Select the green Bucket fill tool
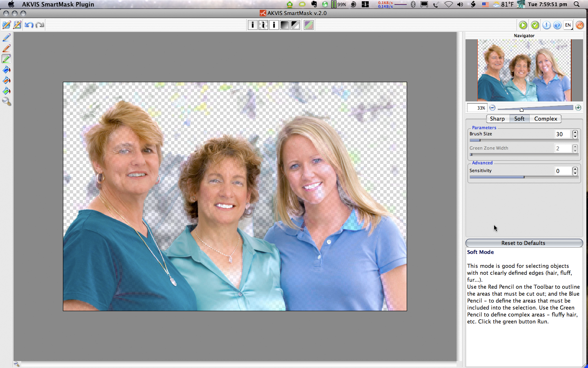Image resolution: width=588 pixels, height=368 pixels. [x=7, y=91]
